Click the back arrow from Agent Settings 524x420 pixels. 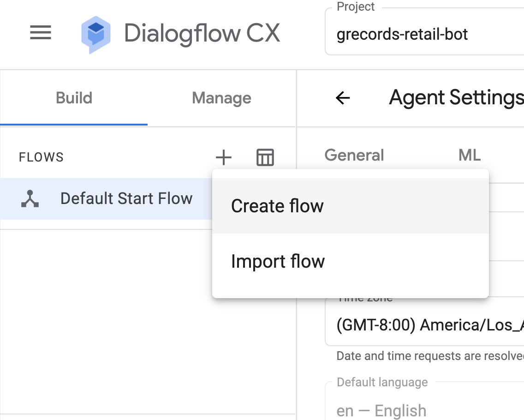tap(342, 98)
